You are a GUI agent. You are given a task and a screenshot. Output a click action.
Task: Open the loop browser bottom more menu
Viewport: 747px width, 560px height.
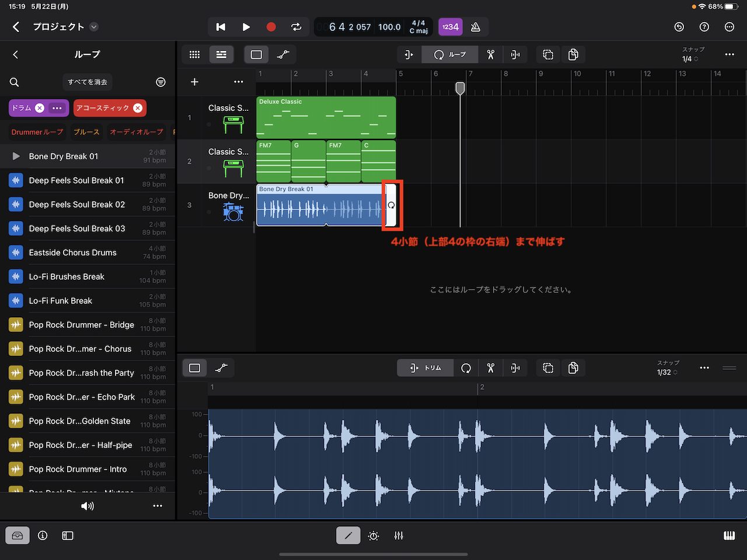158,506
